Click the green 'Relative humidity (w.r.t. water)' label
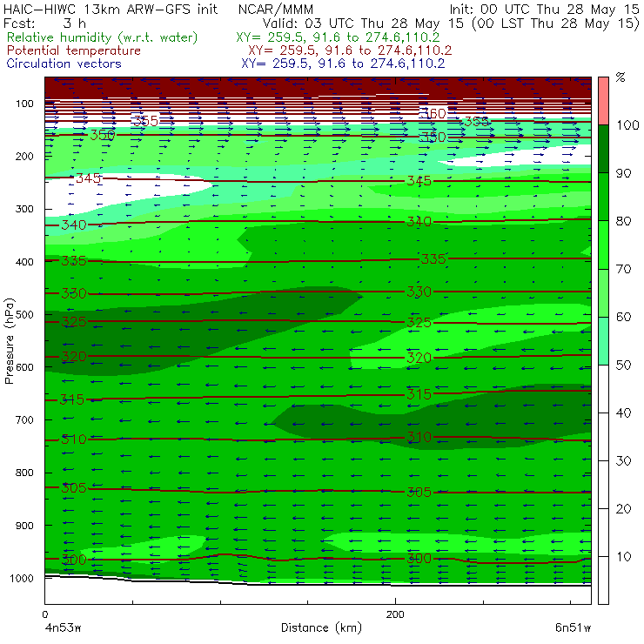This screenshot has height=644, width=644. point(103,37)
